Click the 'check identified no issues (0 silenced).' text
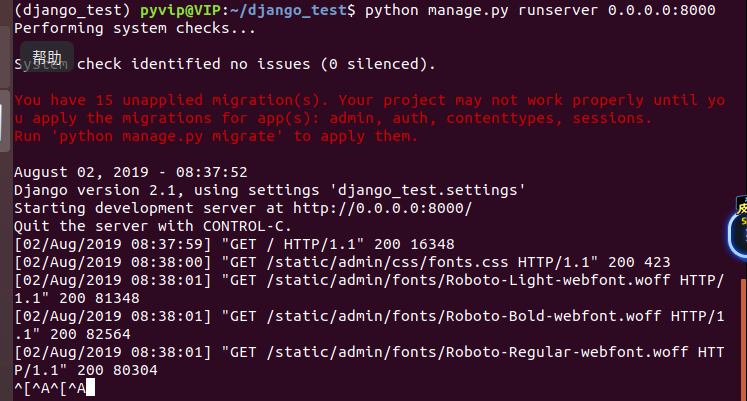 (x=256, y=64)
